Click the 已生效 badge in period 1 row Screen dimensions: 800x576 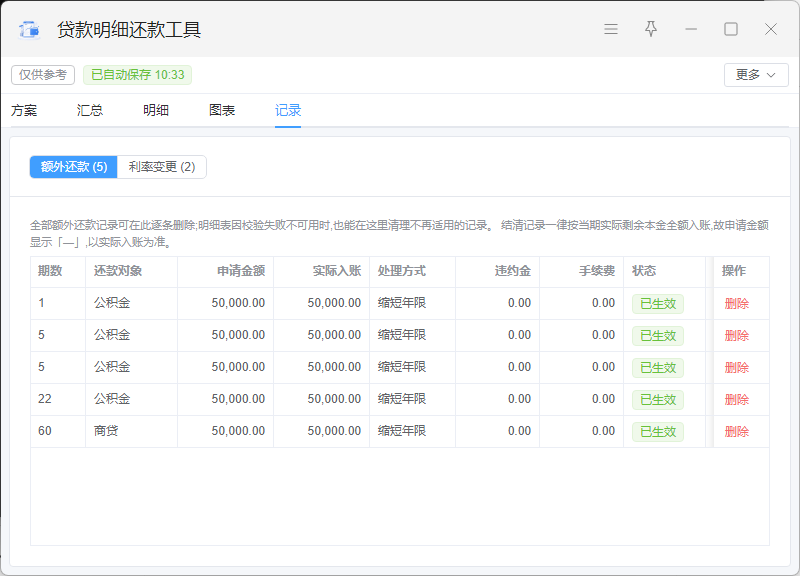658,304
